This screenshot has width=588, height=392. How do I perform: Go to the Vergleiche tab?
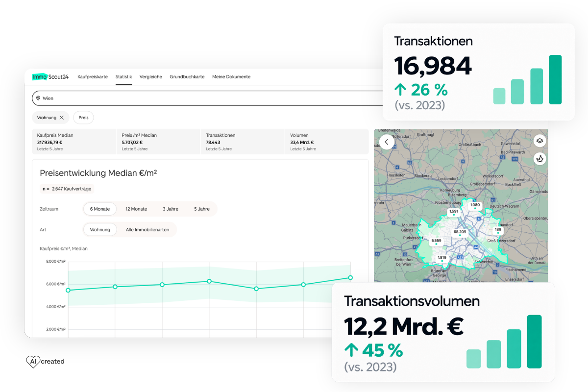click(151, 77)
